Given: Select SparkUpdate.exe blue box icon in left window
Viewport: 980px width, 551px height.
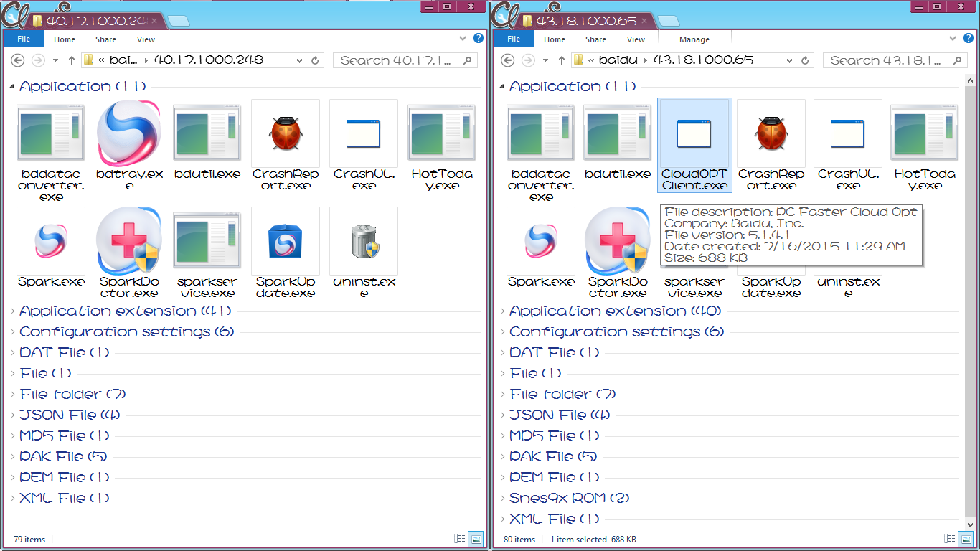Looking at the screenshot, I should [286, 241].
